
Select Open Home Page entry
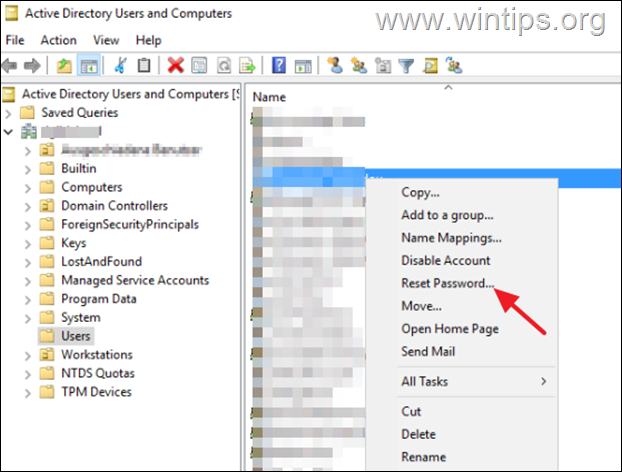(450, 329)
